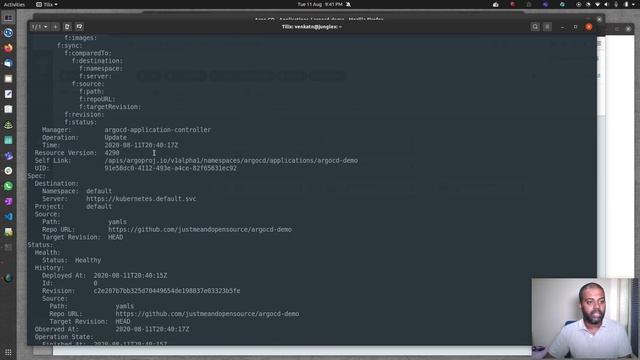The image size is (640, 360).
Task: Click the webcam overlay thumbnail
Action: [x=584, y=318]
